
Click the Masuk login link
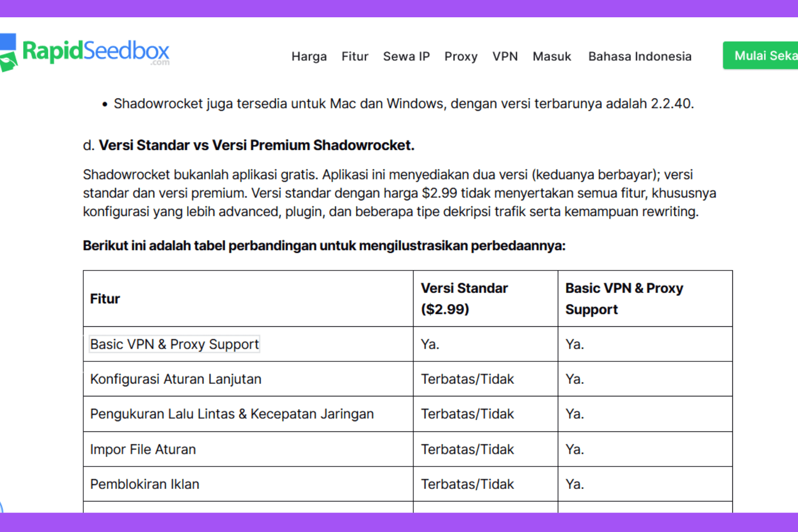pos(552,56)
